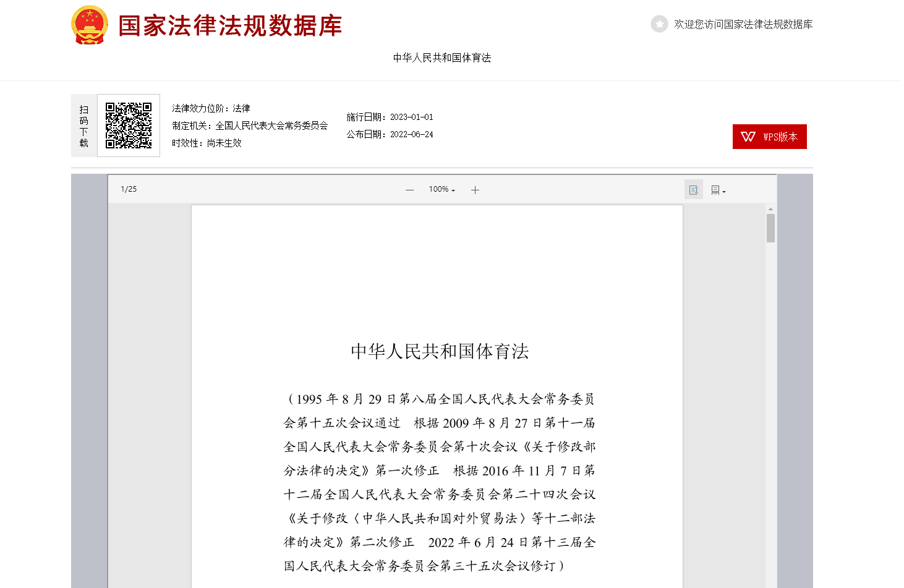Click the 施行日期 2023-01-01 text

click(390, 117)
